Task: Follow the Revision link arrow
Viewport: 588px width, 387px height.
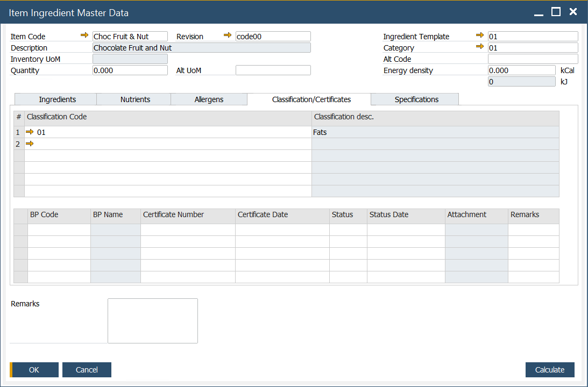Action: [228, 35]
